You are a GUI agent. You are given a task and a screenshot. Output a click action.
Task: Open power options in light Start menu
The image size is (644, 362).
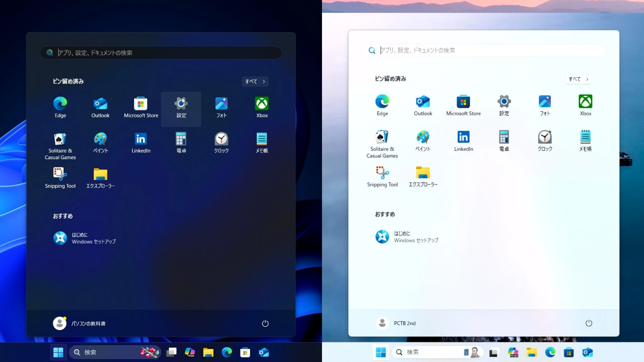point(589,323)
